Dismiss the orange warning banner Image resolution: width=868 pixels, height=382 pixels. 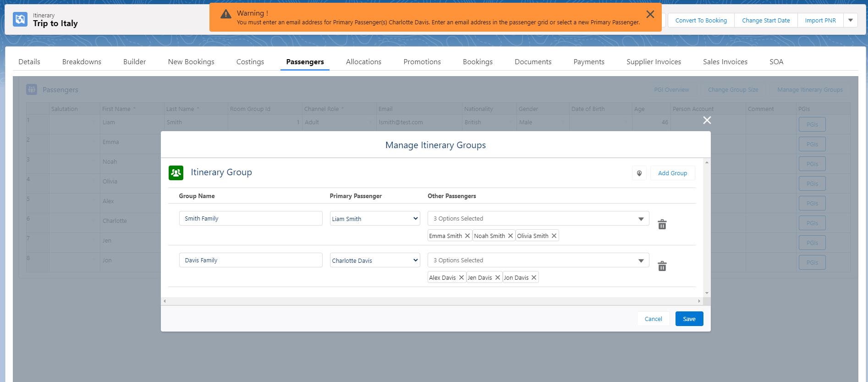coord(650,14)
